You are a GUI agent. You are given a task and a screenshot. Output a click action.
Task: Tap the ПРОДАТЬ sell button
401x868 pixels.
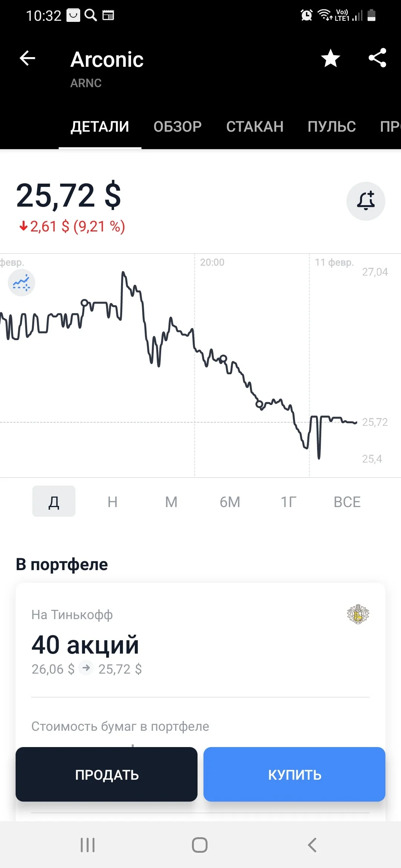[x=107, y=775]
